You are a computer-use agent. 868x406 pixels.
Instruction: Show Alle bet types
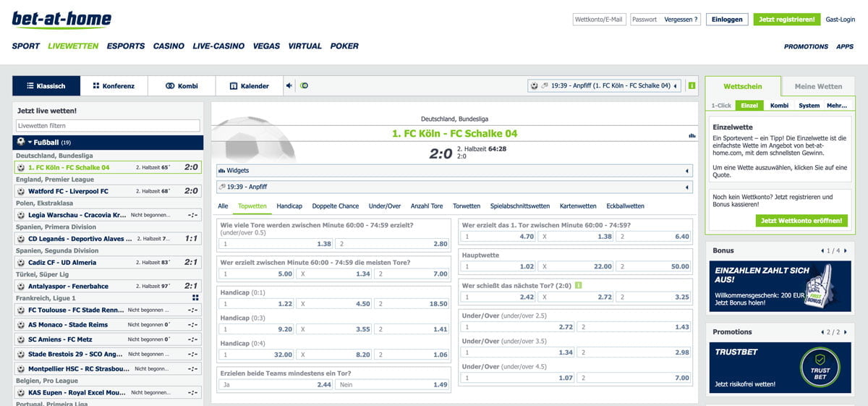point(223,206)
